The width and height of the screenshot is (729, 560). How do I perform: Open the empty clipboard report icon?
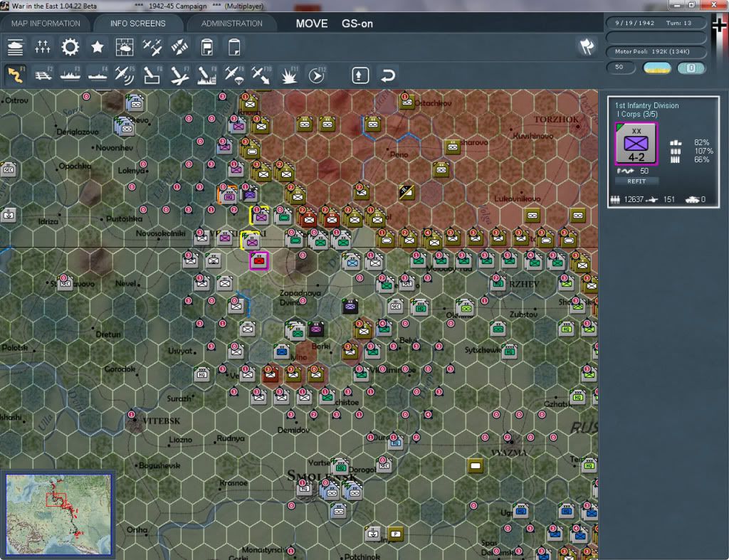234,48
